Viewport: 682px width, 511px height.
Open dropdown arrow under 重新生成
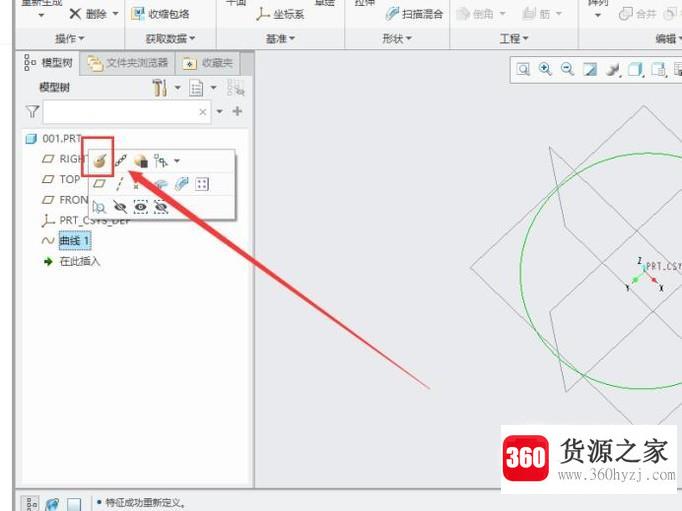click(41, 16)
